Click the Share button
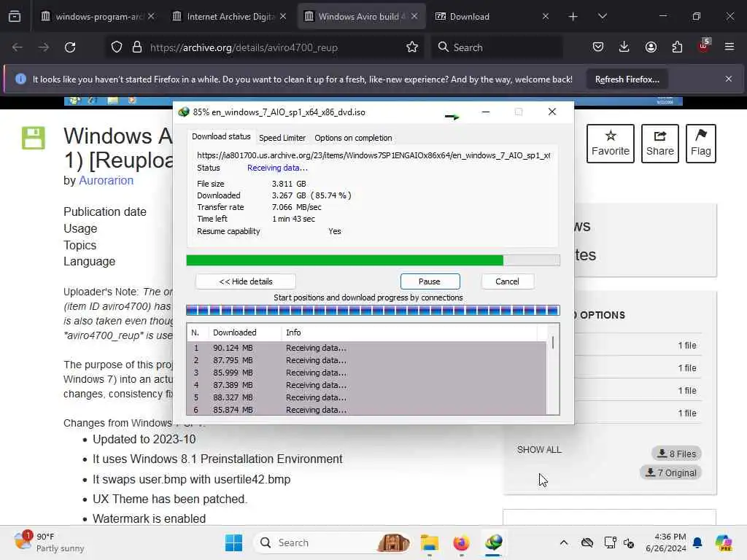 [659, 144]
